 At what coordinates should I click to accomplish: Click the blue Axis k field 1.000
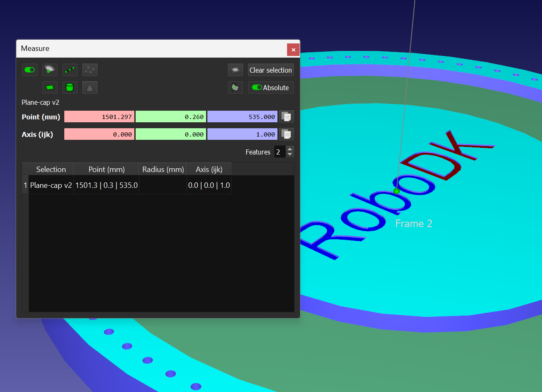click(x=242, y=134)
